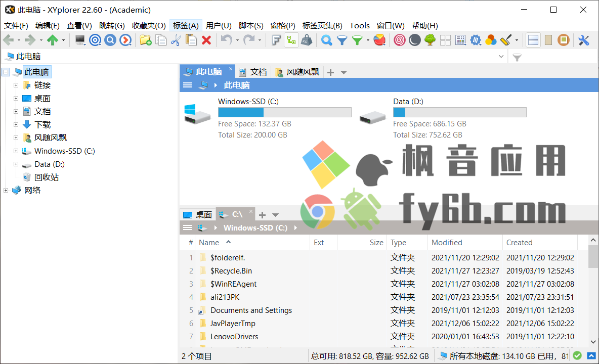Click the scissors Cut icon
Screen dimensions: 599x364
(176, 40)
